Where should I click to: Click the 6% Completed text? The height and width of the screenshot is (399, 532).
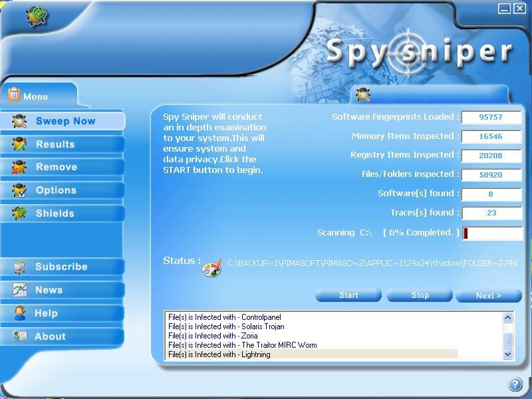point(421,233)
